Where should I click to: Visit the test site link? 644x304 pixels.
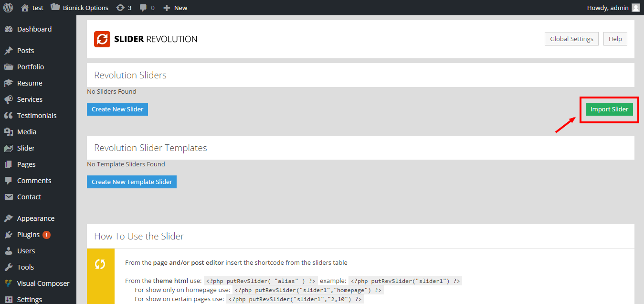(38, 8)
